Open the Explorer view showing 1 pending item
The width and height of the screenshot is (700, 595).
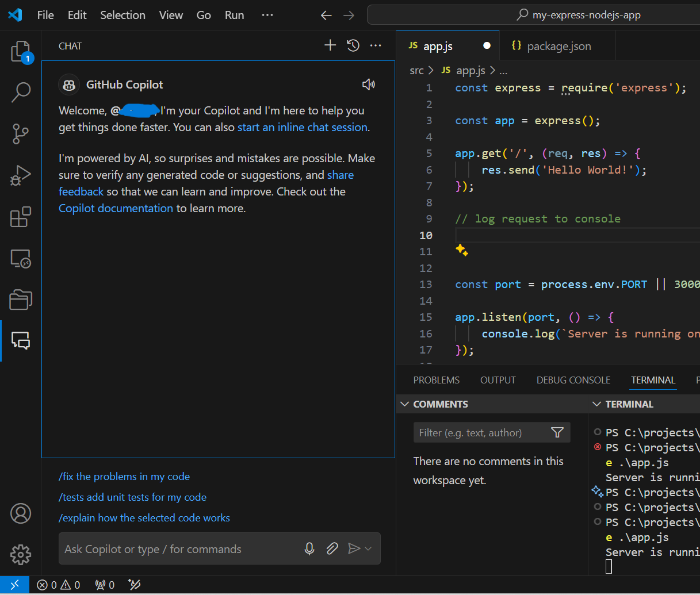tap(21, 51)
